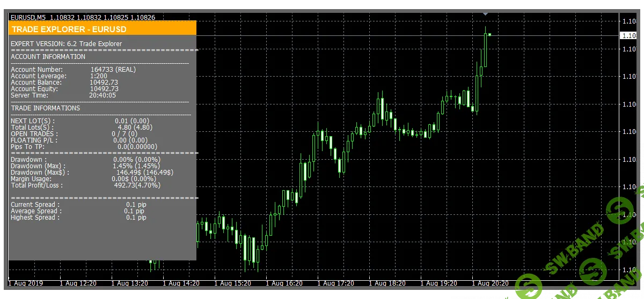Click the Drawdown (Max$) label

pos(40,173)
